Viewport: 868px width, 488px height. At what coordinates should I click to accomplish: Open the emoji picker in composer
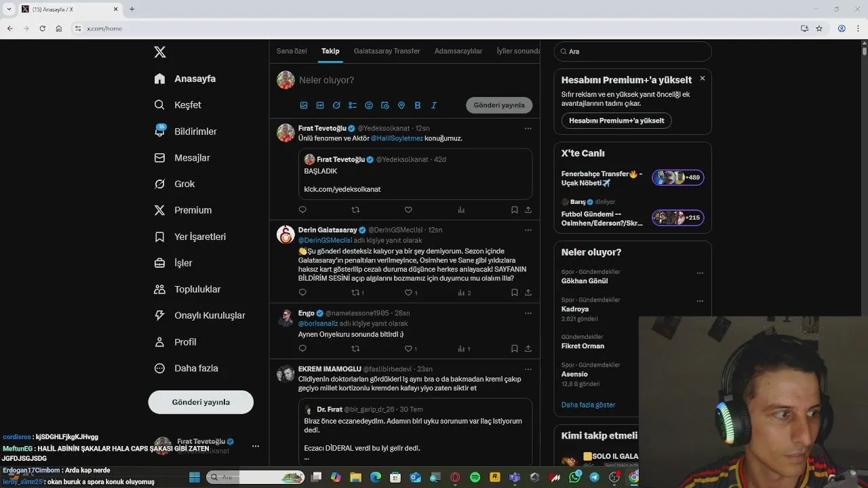(x=369, y=106)
